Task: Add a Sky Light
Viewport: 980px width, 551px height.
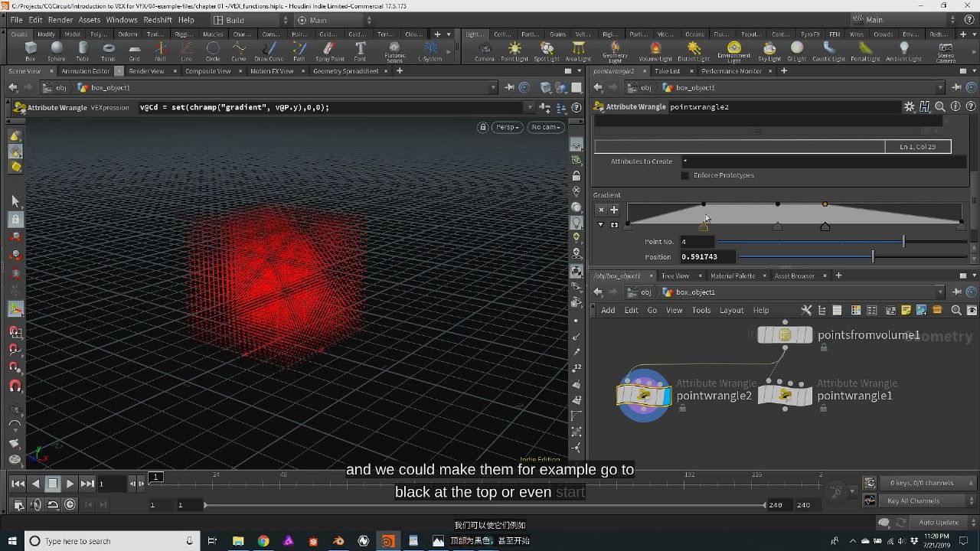Action: click(769, 51)
